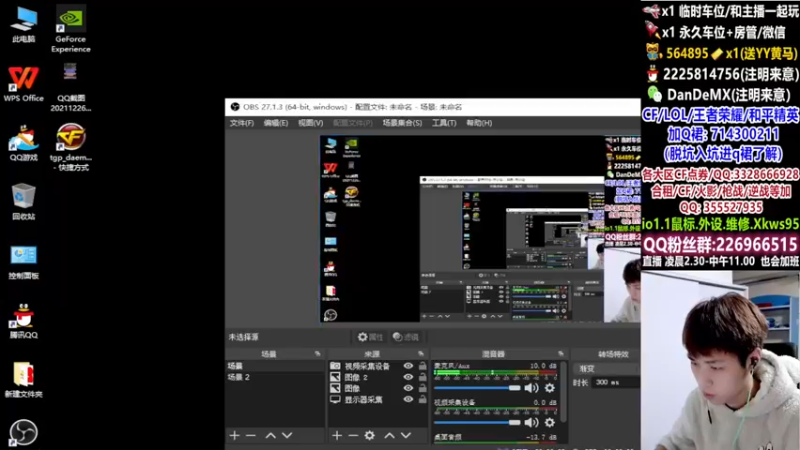Select the QQ截图 20211226 image file
Image resolution: width=800 pixels, height=450 pixels.
click(70, 88)
